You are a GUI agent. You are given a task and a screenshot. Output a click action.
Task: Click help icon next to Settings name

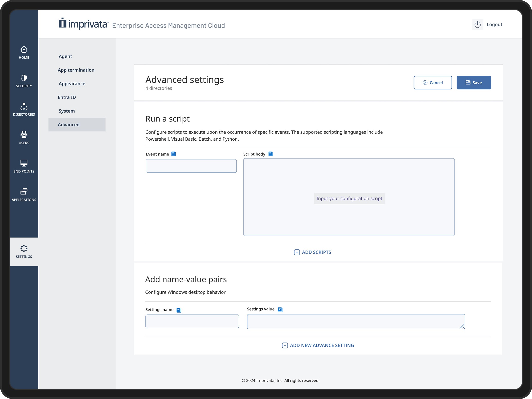[x=179, y=310]
